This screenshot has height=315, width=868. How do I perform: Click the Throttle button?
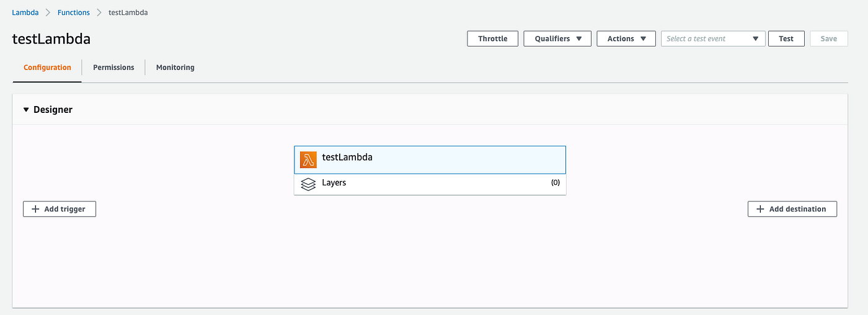click(493, 38)
